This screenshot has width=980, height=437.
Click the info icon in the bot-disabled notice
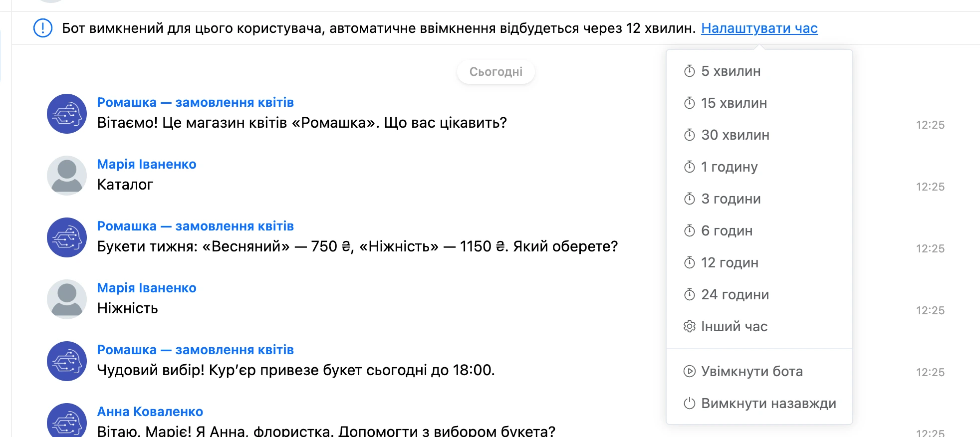click(43, 28)
